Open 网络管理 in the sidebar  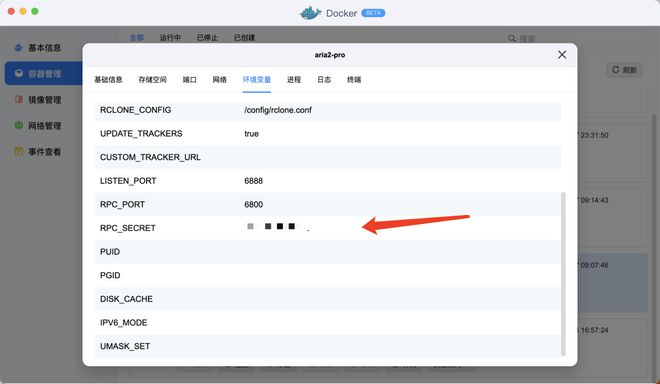click(44, 125)
